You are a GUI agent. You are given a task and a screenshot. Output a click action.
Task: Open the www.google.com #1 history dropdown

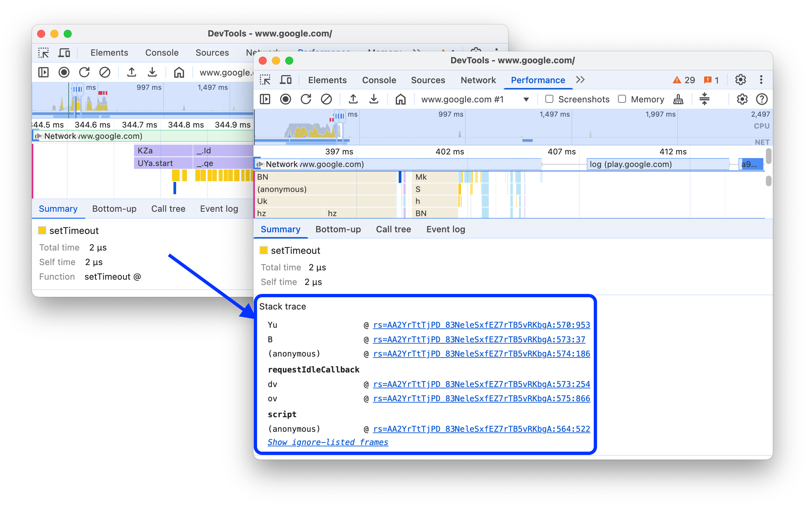click(526, 99)
